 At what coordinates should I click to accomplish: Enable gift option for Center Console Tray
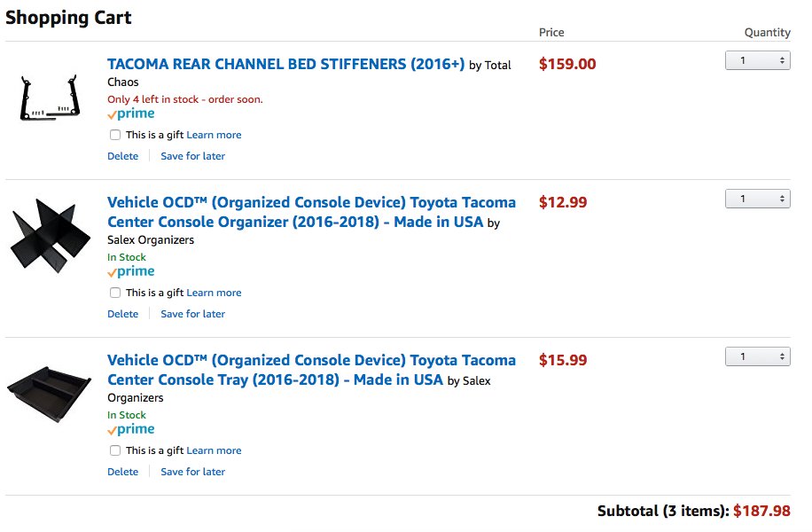[x=115, y=450]
